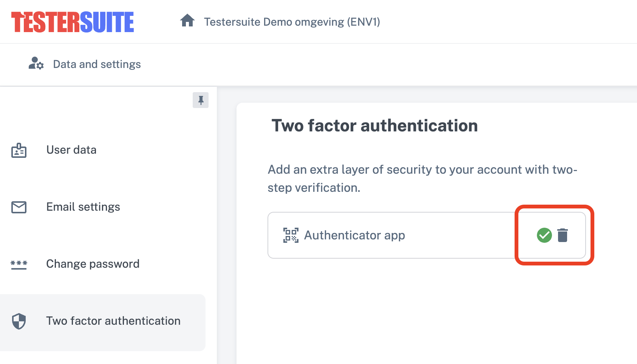Click the home icon in header
Screen dimensions: 637x364
pos(187,21)
